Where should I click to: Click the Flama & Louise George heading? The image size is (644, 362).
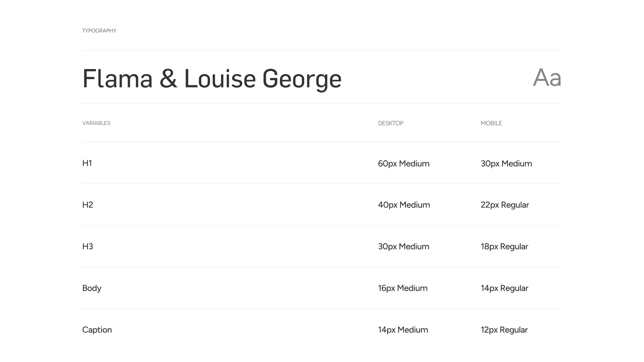click(212, 79)
